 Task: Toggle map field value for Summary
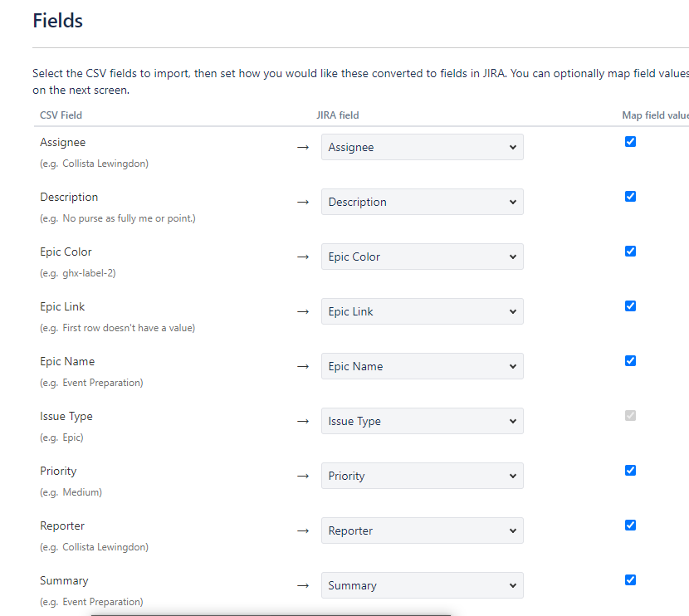click(x=630, y=580)
